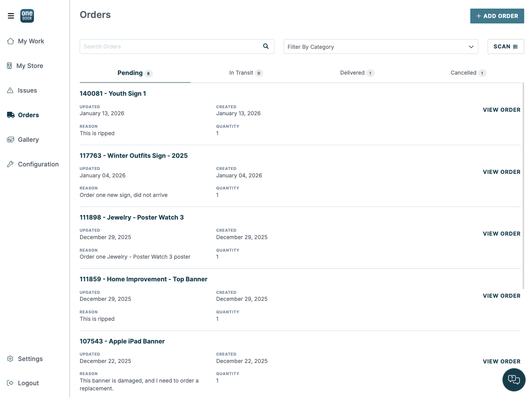Click the hamburger menu icon

pyautogui.click(x=11, y=16)
